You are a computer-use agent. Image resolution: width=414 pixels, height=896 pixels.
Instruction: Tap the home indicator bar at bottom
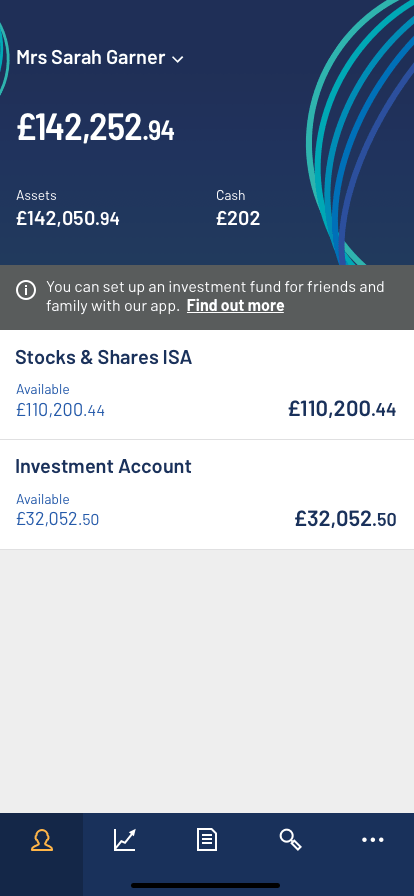point(206,886)
